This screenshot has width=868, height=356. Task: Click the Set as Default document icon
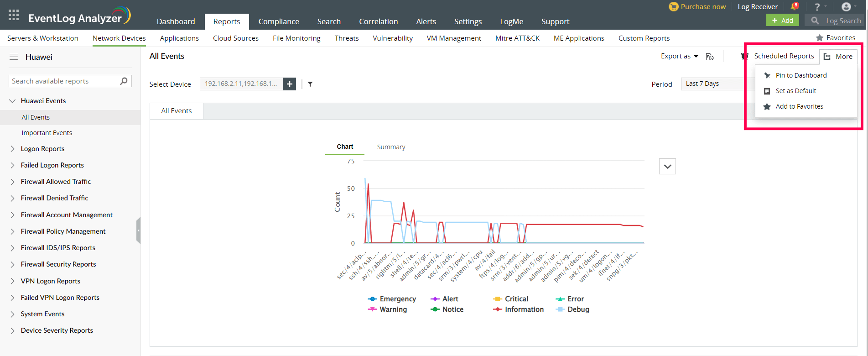767,91
